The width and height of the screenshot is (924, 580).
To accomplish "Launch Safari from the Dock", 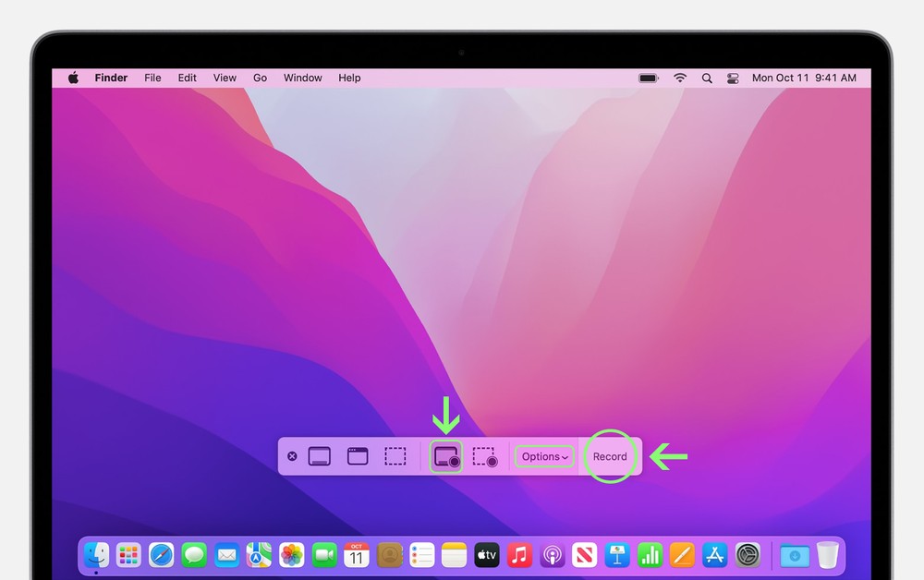I will [162, 555].
